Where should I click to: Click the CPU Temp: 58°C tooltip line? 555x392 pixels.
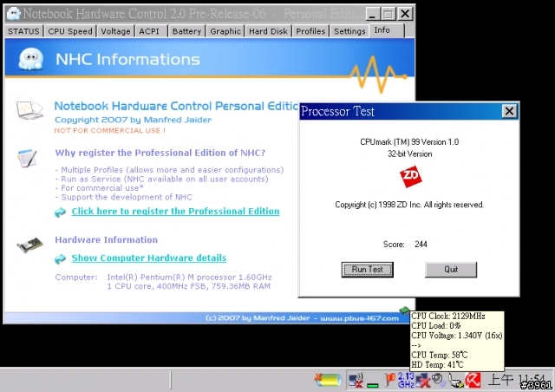point(440,355)
